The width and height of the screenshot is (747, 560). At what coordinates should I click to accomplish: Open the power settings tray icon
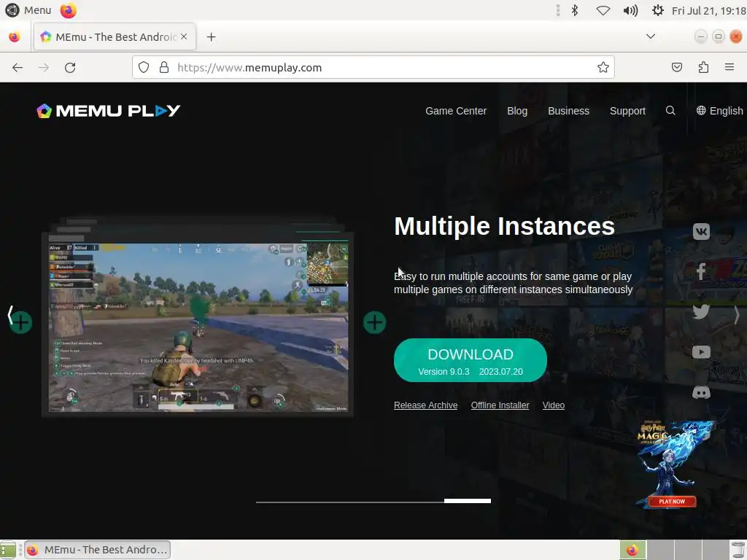tap(658, 10)
